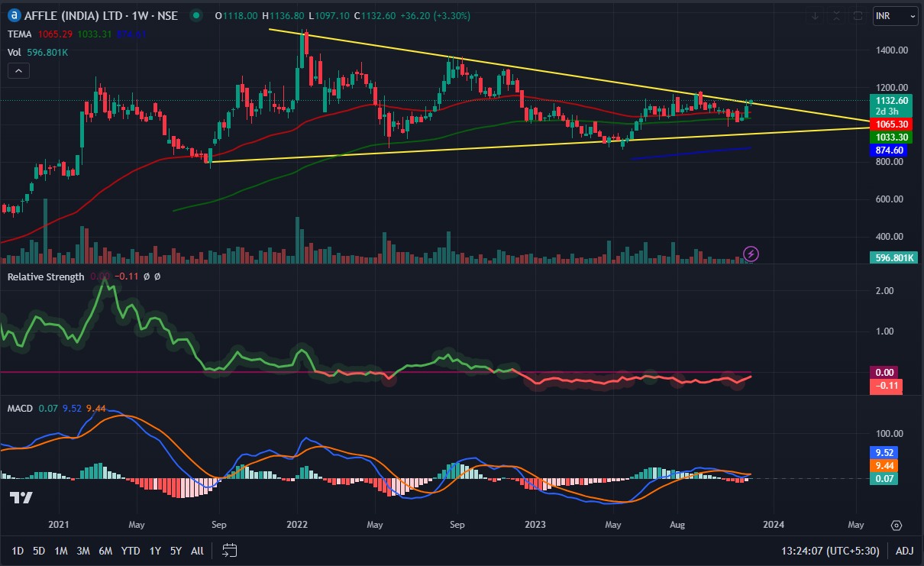
Task: Select the 1M time range
Action: (60, 551)
